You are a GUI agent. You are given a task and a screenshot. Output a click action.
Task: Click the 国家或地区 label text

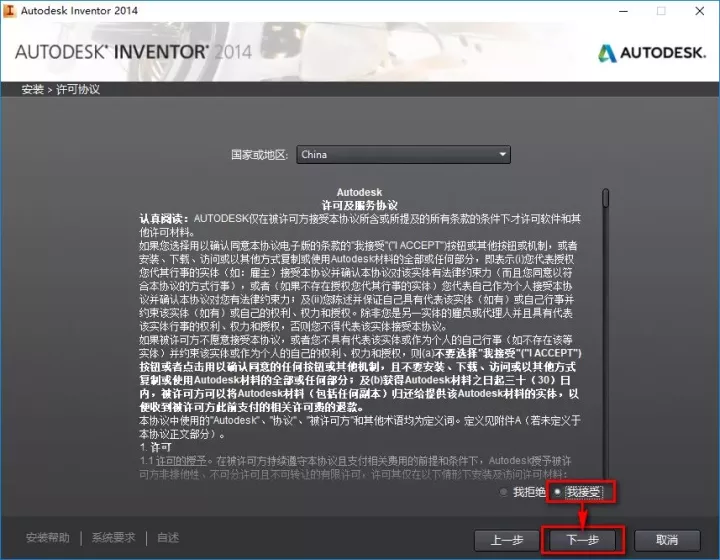pos(260,155)
